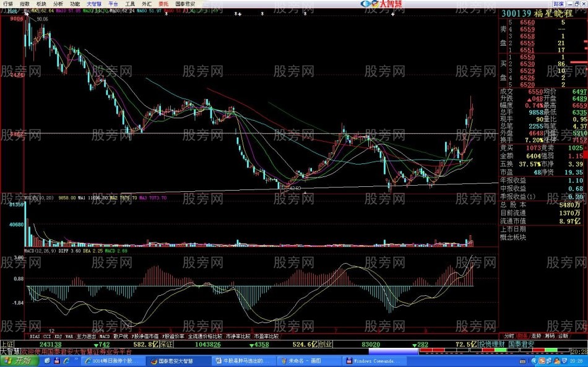Click the VOL(5,10,20) volume indicator label
The height and width of the screenshot is (367, 588).
[x=39, y=197]
